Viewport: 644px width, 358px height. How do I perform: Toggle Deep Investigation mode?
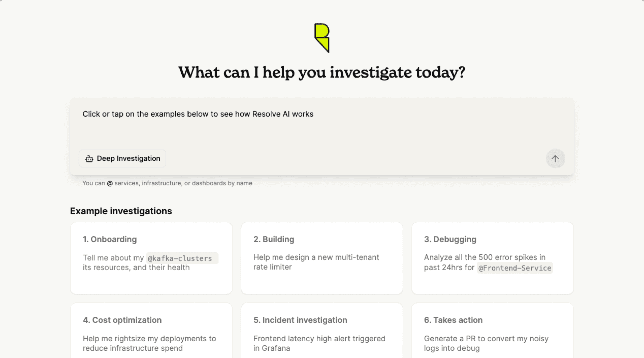[122, 159]
